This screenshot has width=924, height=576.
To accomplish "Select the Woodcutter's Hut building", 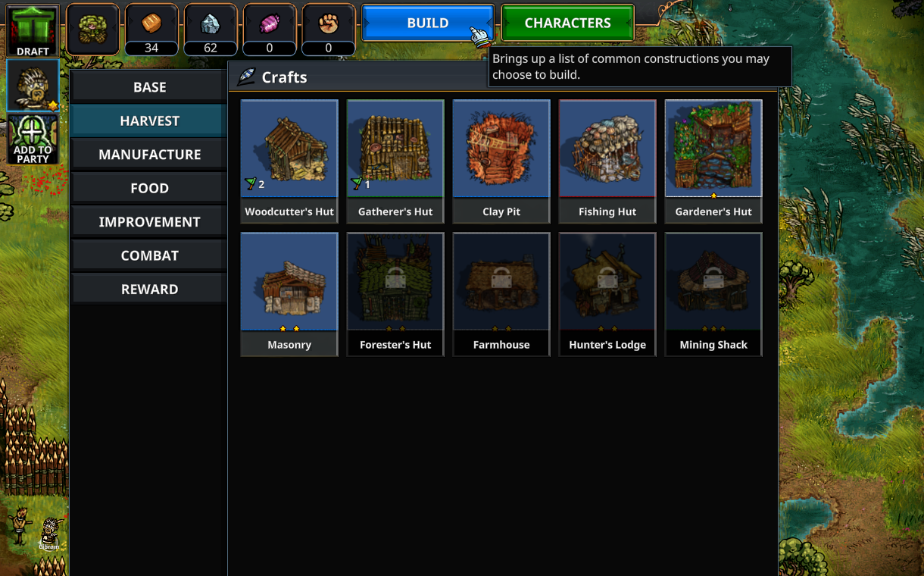I will 289,161.
